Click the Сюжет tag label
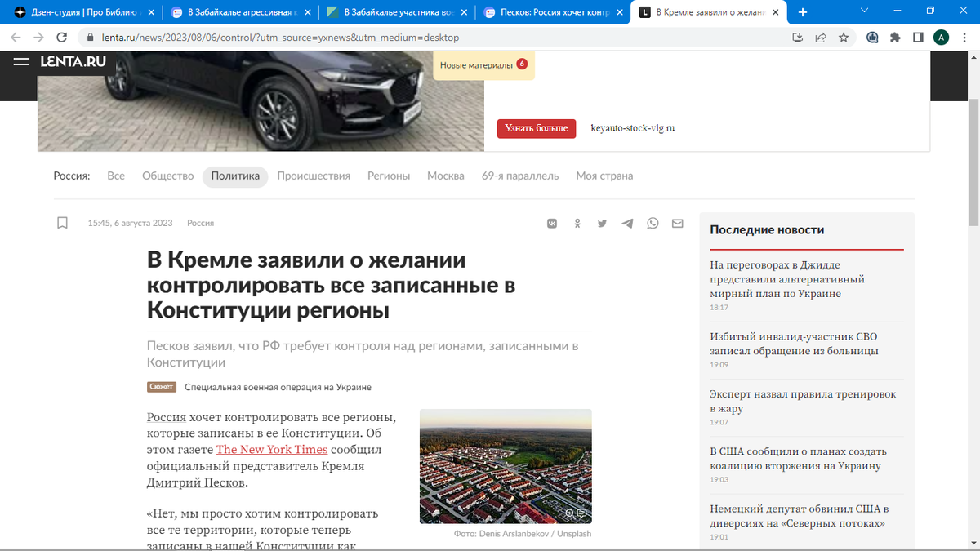This screenshot has width=980, height=551. point(162,387)
